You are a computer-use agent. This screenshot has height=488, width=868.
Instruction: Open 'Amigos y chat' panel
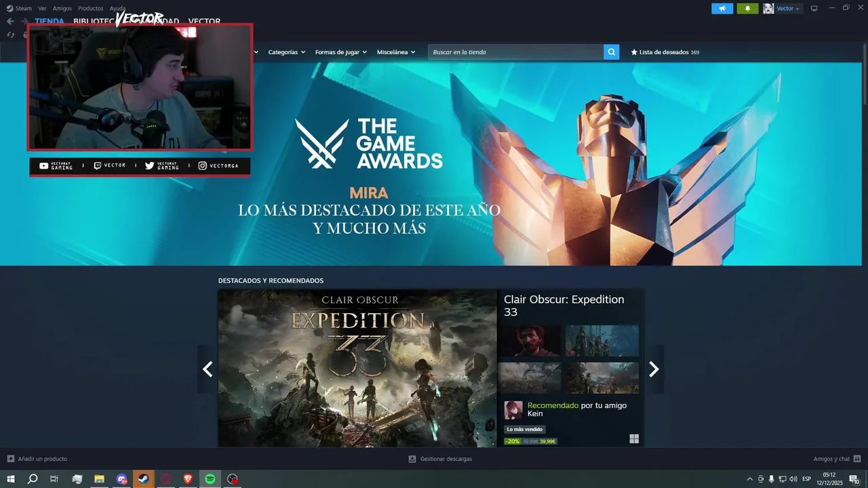[x=837, y=459]
